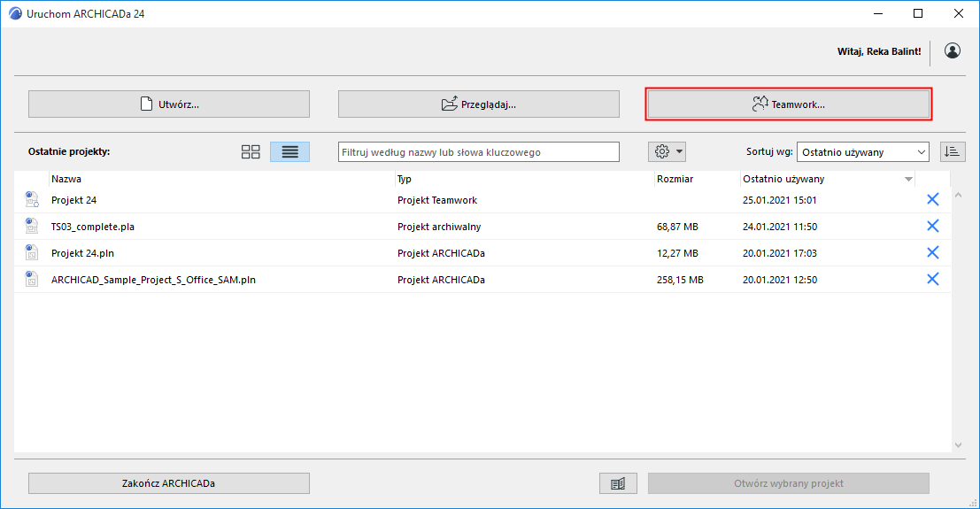980x509 pixels.
Task: Select Projekt 24.pln in the list
Action: tap(482, 253)
